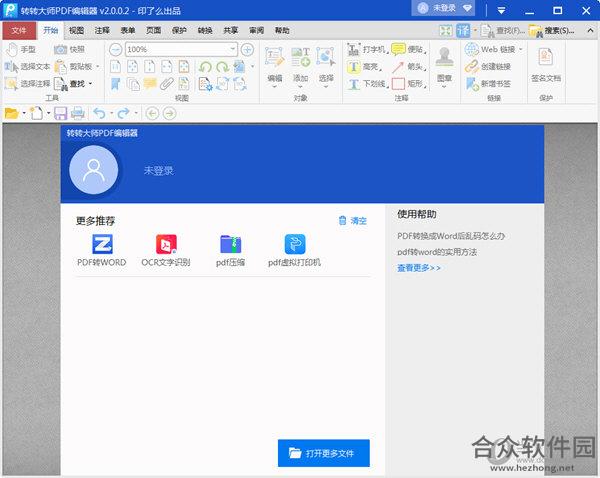
Task: Collapse the ribbon with the chevron arrow
Action: click(x=590, y=30)
